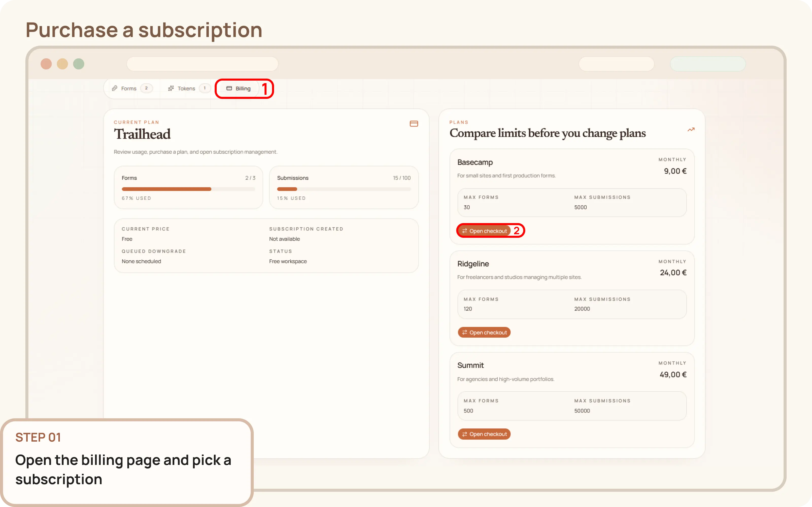Click the green traffic light in the window header
This screenshot has width=812, height=507.
coord(78,64)
